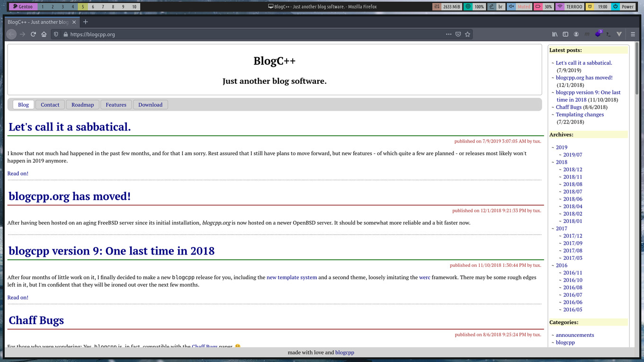Follow the "werc" framework link
This screenshot has height=362, width=644.
coord(425,277)
